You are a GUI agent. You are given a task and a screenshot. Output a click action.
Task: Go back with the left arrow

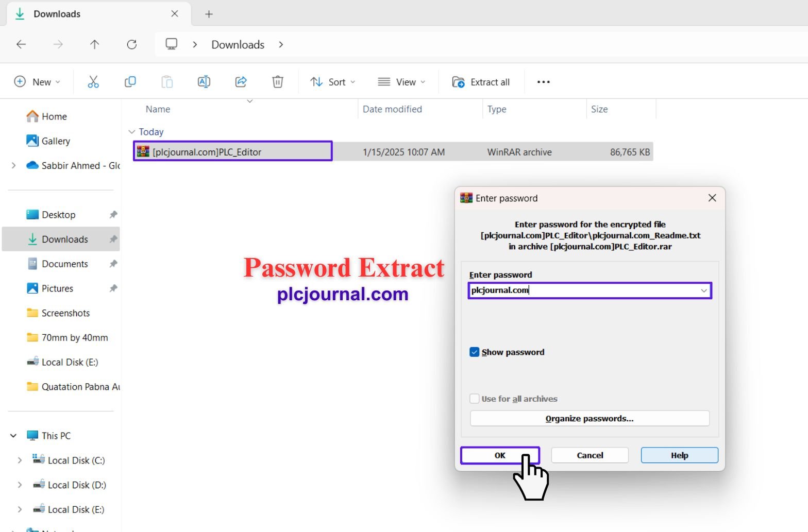point(21,44)
